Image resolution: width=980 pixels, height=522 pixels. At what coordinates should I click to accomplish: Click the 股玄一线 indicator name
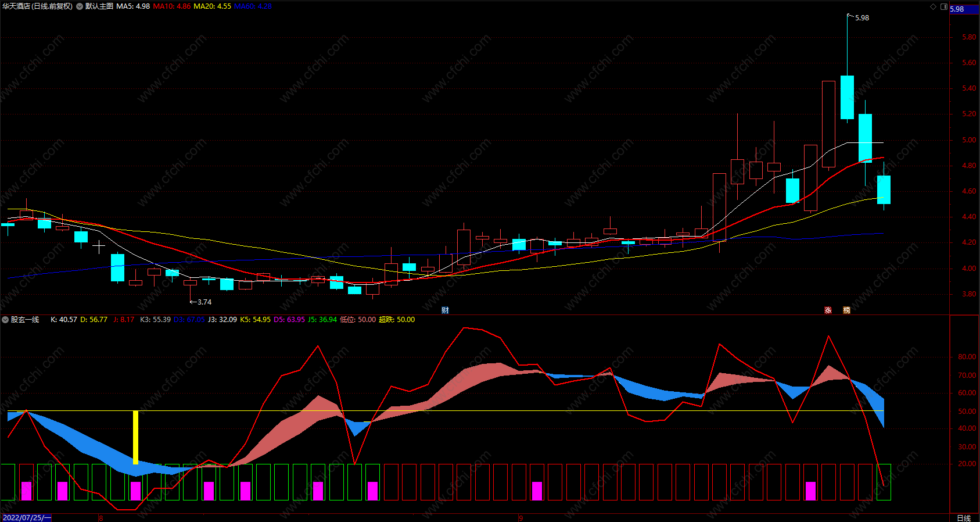(25, 320)
